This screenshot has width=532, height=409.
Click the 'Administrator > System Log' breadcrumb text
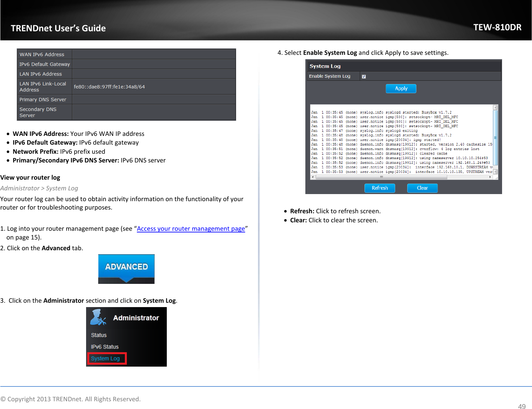(39, 188)
